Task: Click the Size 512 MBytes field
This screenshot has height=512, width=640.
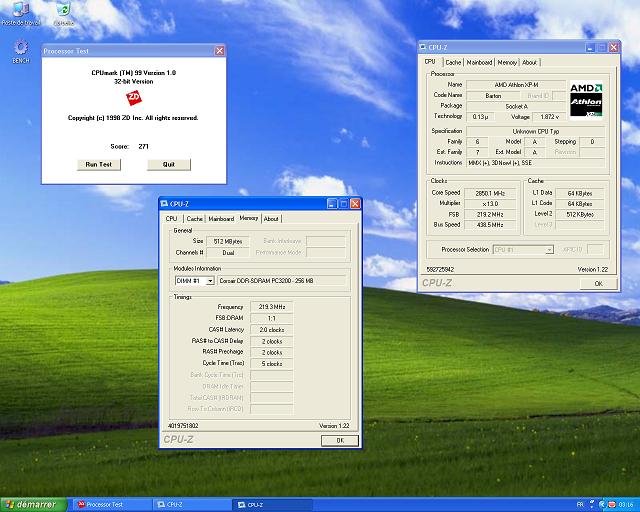Action: point(228,242)
